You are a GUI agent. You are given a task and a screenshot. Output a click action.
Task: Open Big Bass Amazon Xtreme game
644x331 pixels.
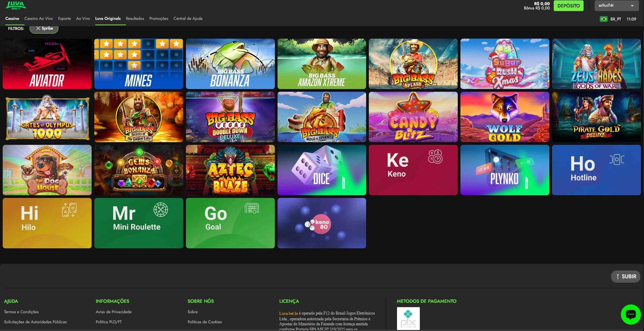[x=322, y=64]
